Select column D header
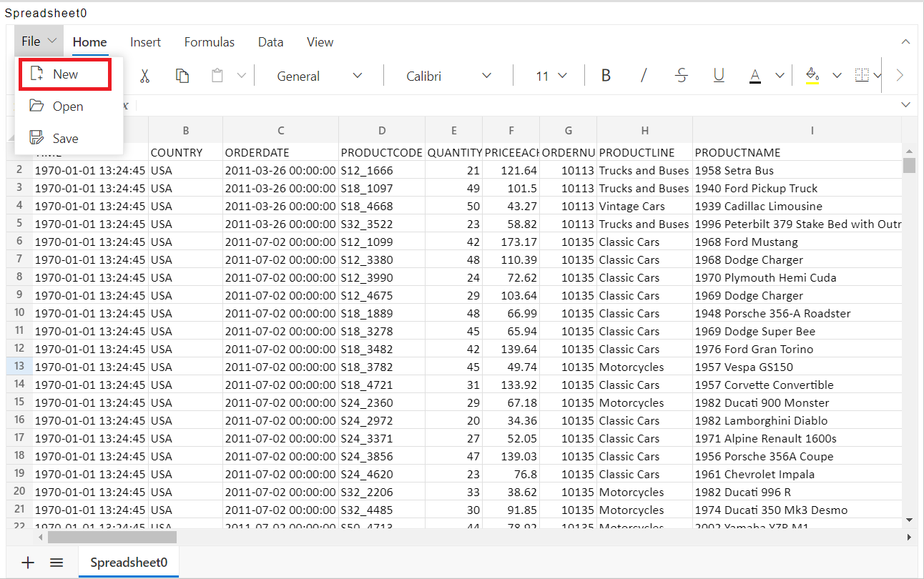This screenshot has height=579, width=924. coord(382,130)
